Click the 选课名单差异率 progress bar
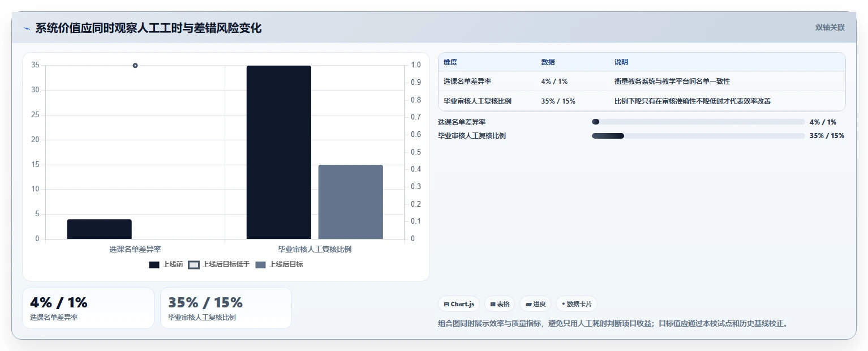 click(698, 122)
